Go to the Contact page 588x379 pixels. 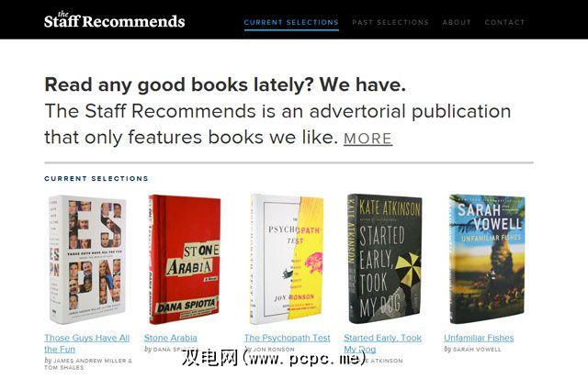point(504,22)
